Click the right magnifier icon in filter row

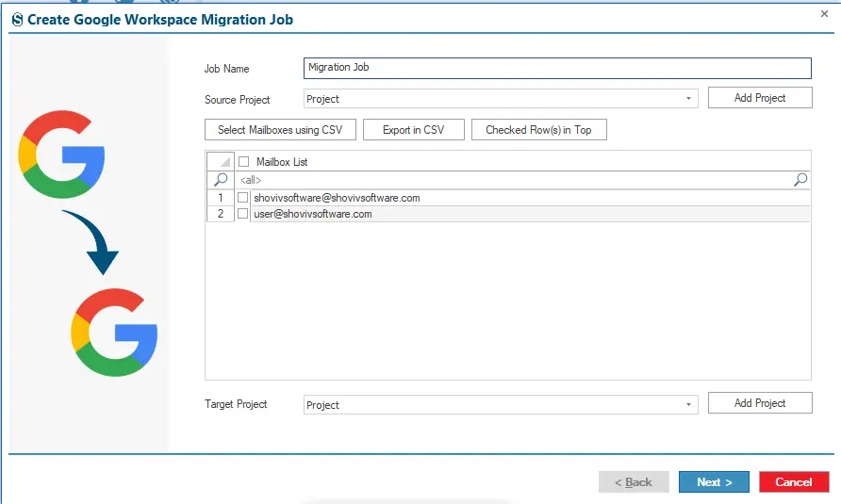coord(800,180)
